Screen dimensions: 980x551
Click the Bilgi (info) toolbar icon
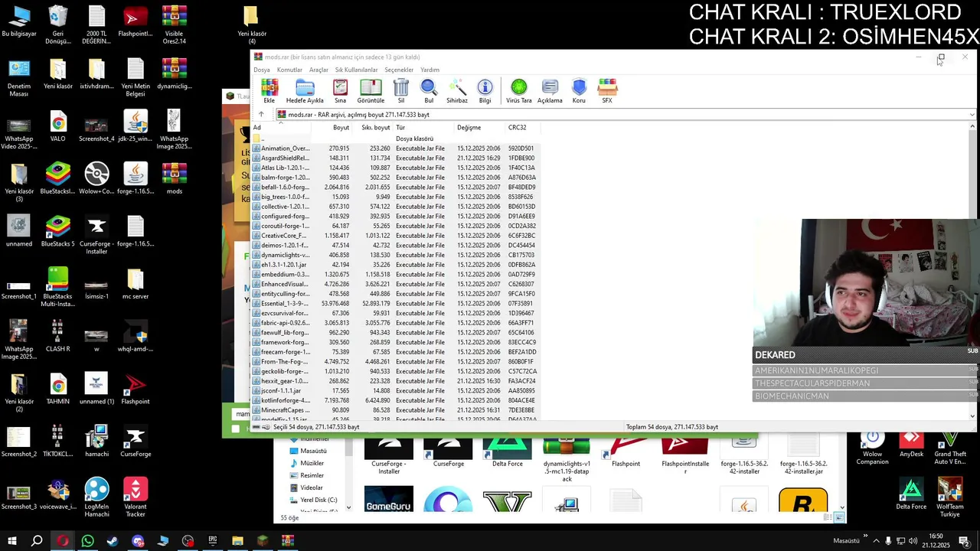click(x=485, y=90)
